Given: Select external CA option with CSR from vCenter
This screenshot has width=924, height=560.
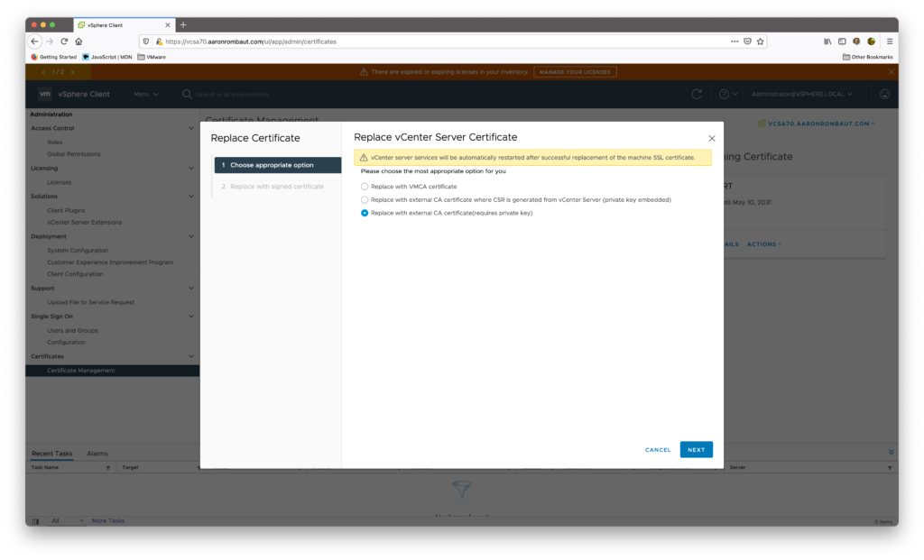Looking at the screenshot, I should pyautogui.click(x=365, y=199).
